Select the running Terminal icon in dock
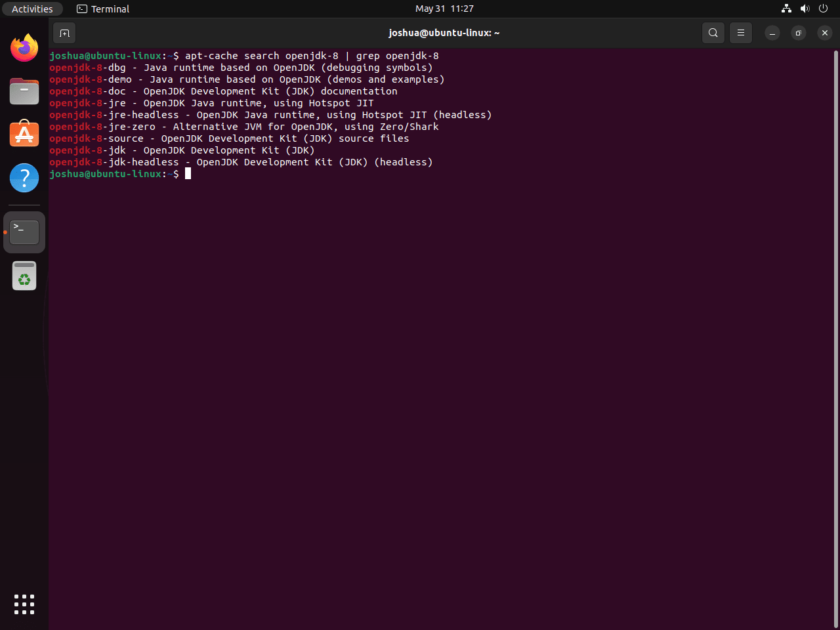 [x=24, y=231]
